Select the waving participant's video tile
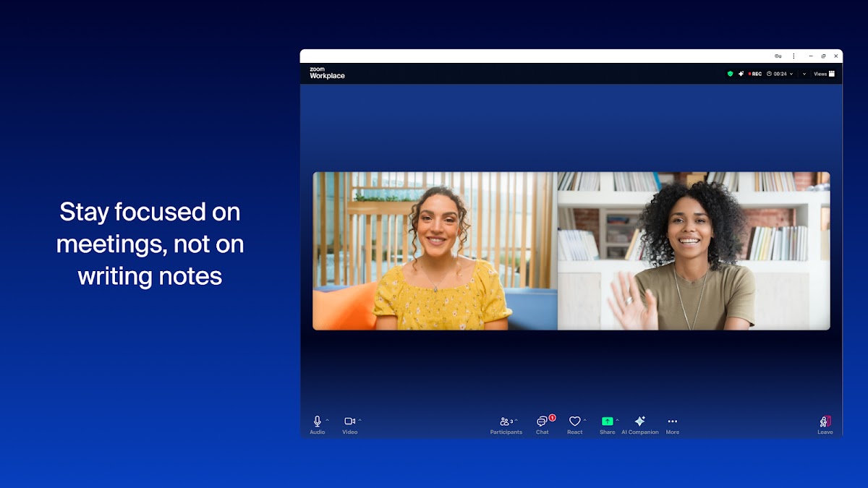This screenshot has height=488, width=868. [x=694, y=251]
